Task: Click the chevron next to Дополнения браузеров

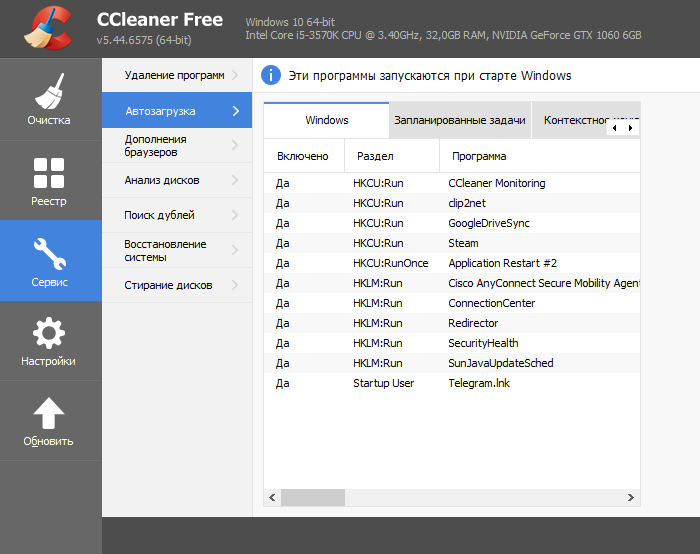Action: point(235,145)
